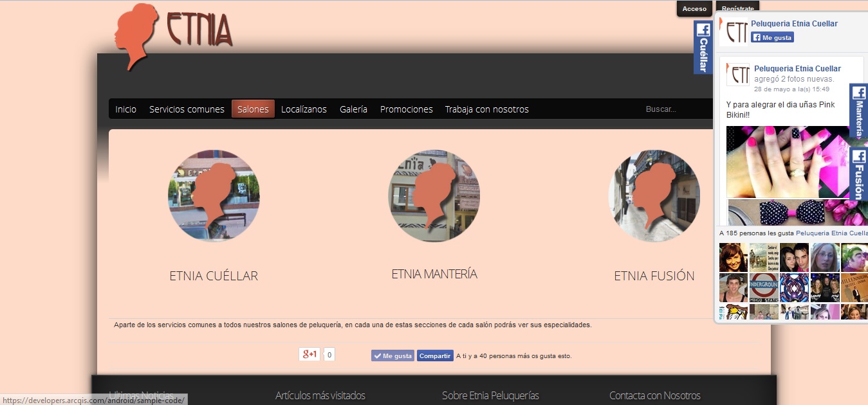Click the post timestamp 28 de mayo
Viewport: 868px width, 405px height.
point(791,89)
